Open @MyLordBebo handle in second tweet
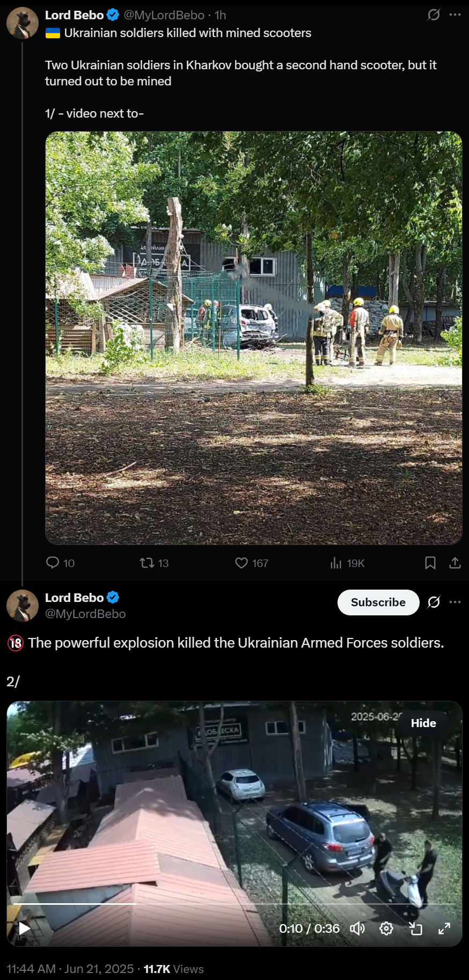 coord(85,614)
